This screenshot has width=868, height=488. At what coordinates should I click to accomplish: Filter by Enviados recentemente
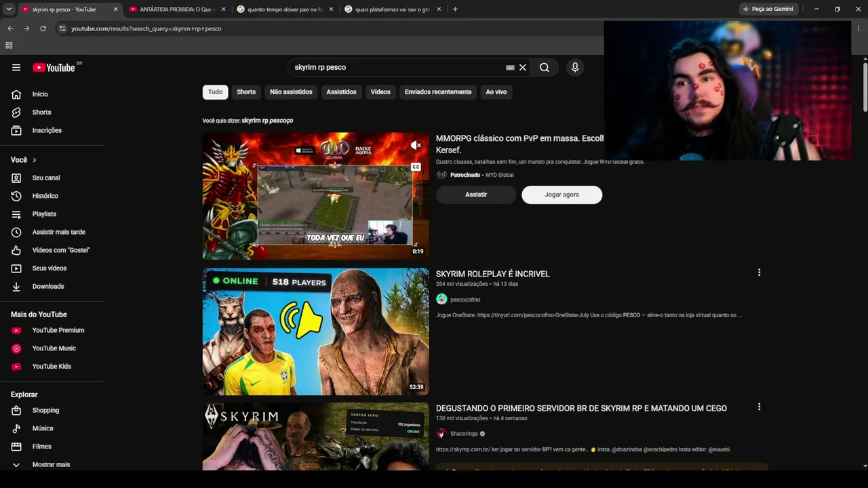coord(438,92)
